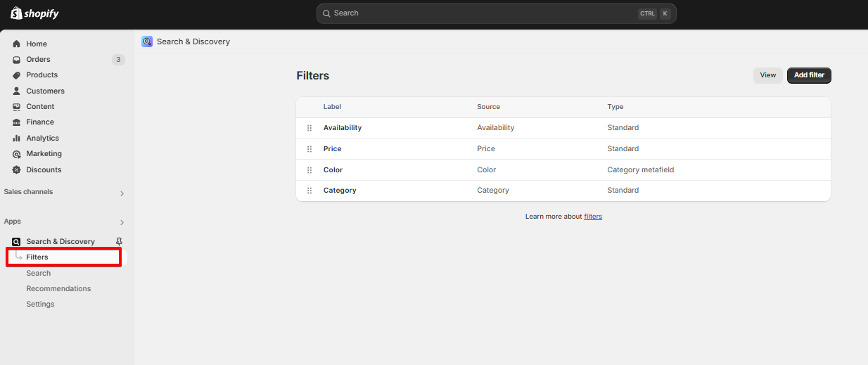Viewport: 868px width, 365px height.
Task: Open Orders via the inbox icon
Action: click(x=16, y=60)
